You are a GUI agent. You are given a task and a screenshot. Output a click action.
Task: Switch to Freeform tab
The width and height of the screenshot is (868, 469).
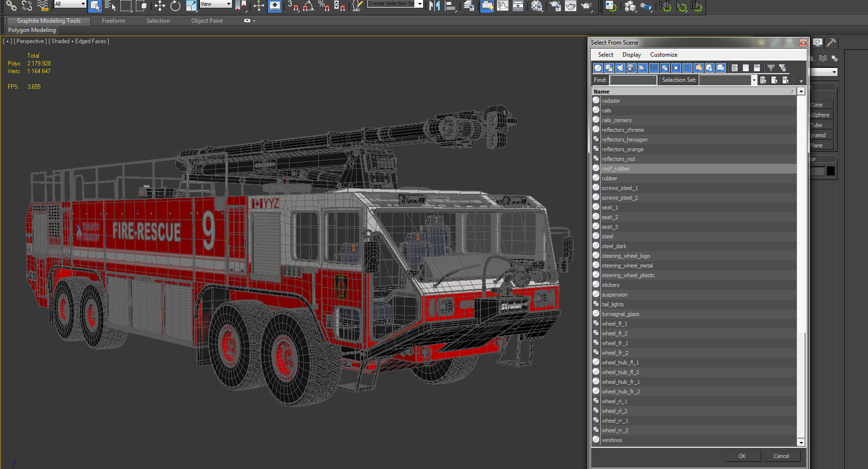point(113,21)
